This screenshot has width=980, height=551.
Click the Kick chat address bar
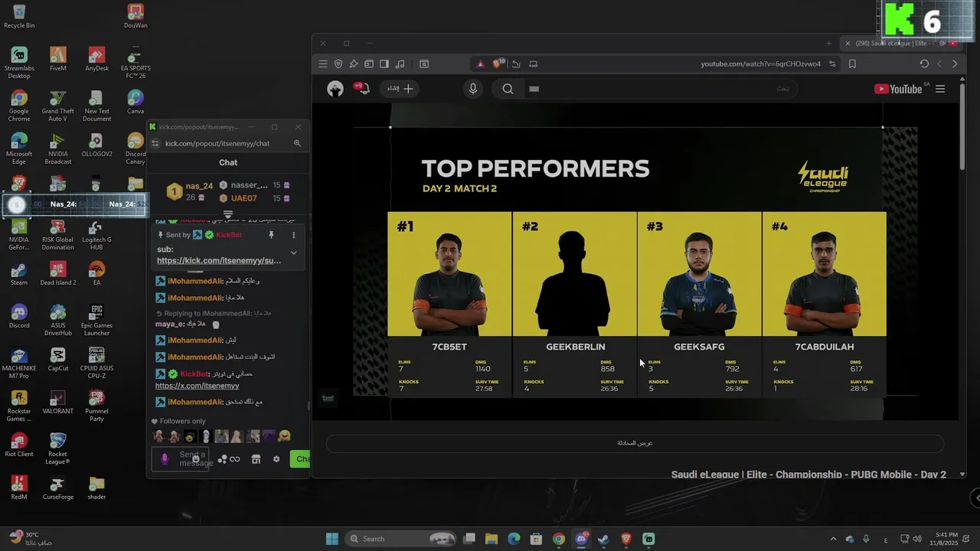point(219,143)
